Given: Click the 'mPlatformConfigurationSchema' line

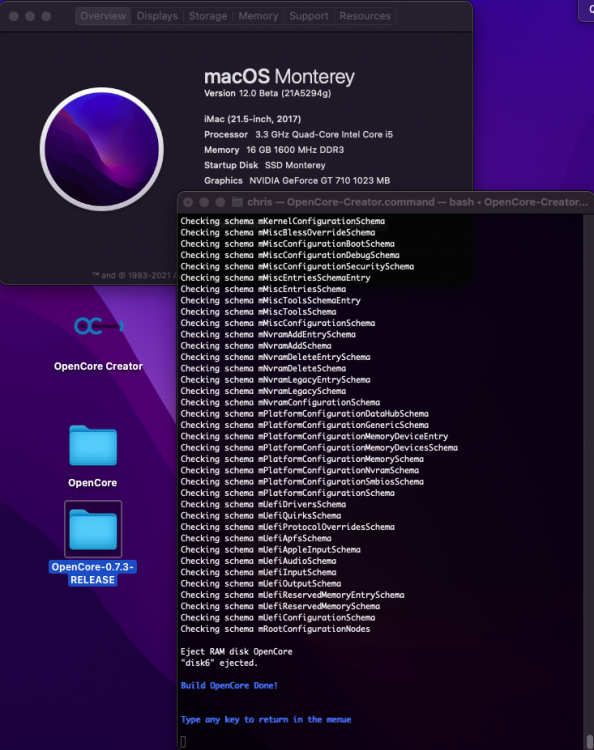Looking at the screenshot, I should click(287, 493).
